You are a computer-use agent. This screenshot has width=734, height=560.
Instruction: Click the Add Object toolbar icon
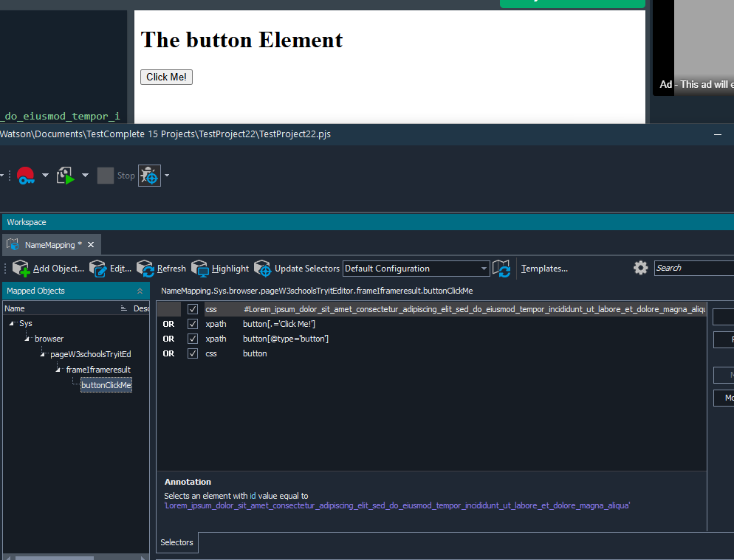(21, 269)
